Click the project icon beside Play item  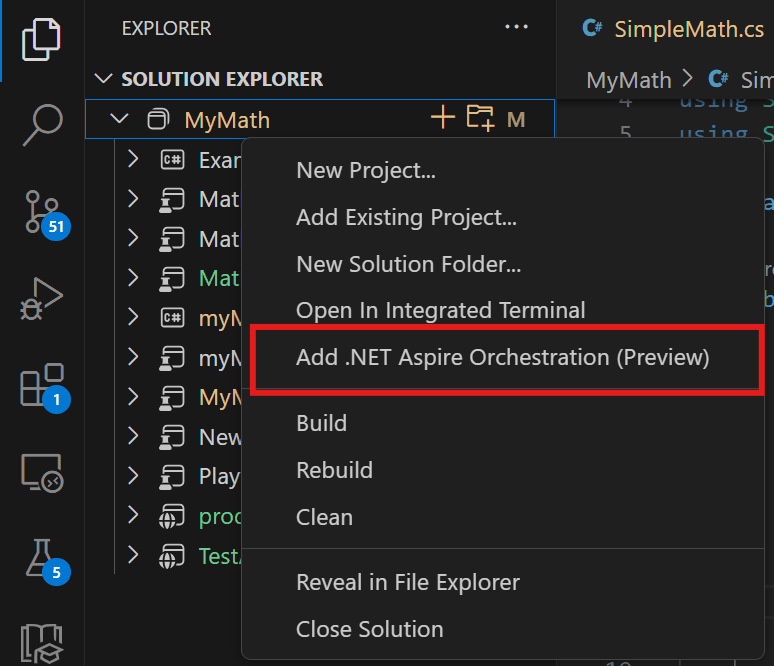(x=172, y=477)
